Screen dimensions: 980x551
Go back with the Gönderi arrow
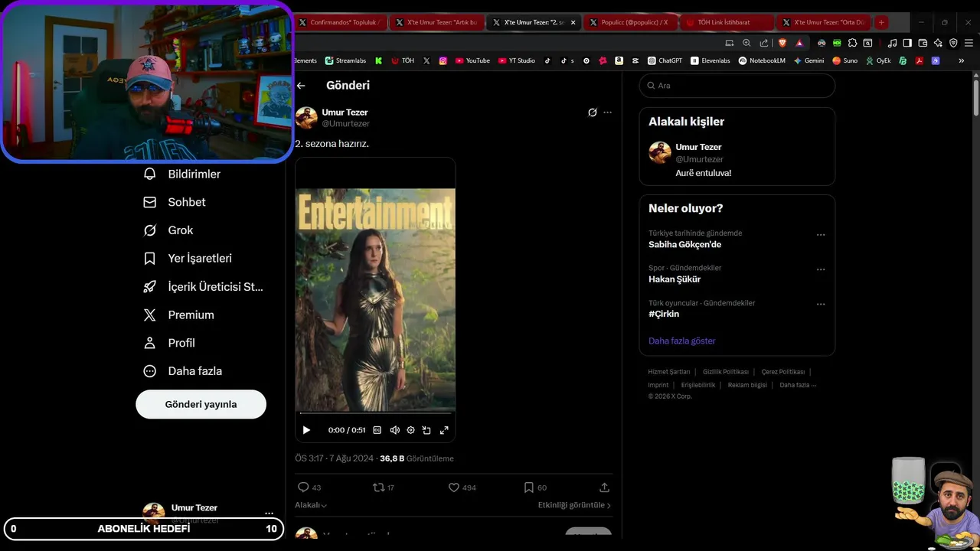[x=301, y=86]
